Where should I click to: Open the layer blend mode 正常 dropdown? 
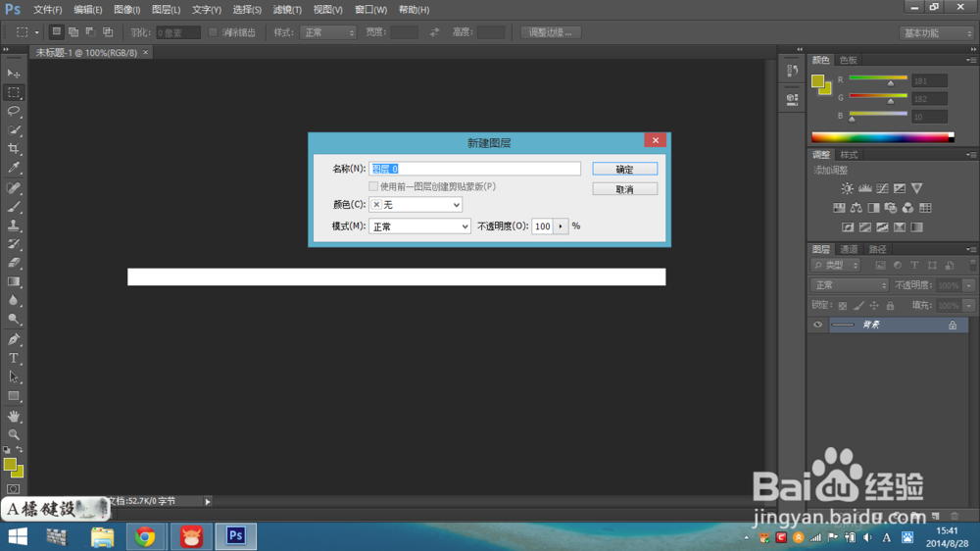pos(850,285)
